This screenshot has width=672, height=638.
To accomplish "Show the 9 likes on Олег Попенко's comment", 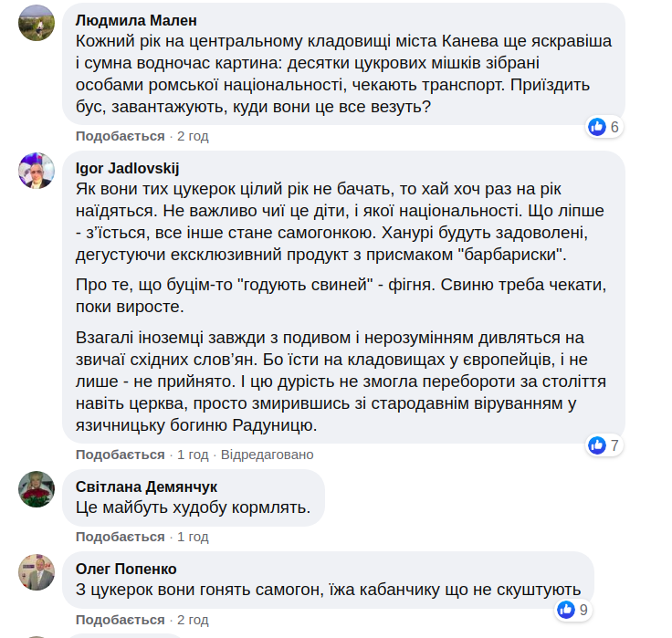I will 572,610.
